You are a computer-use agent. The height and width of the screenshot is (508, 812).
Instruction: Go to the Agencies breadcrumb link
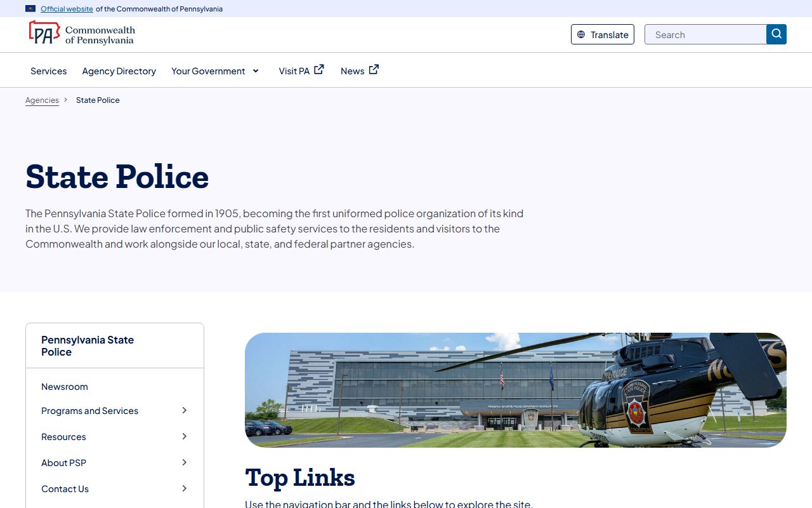tap(42, 100)
